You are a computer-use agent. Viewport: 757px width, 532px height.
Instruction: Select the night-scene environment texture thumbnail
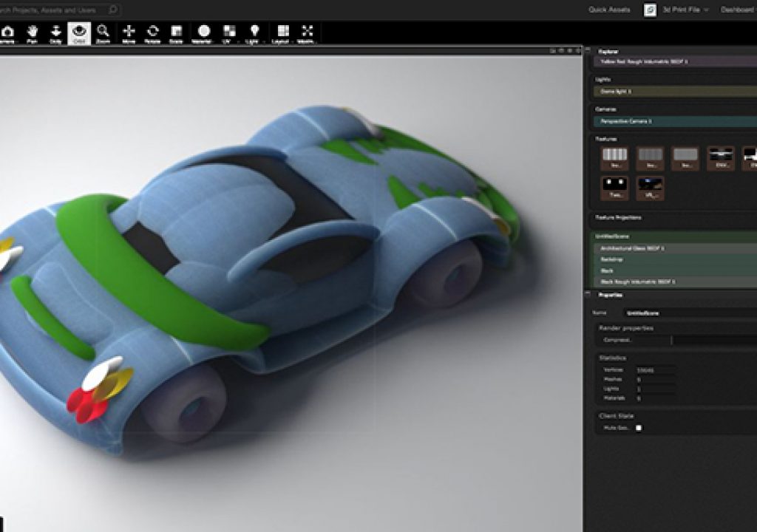[x=650, y=188]
